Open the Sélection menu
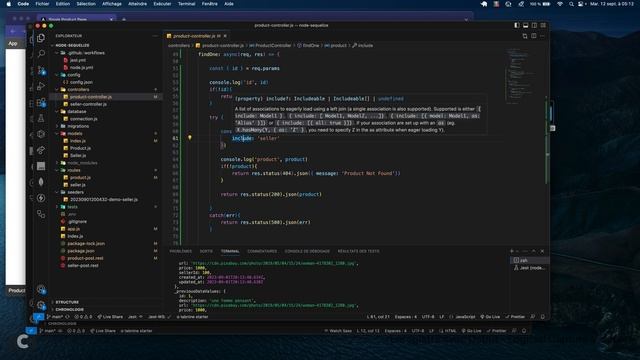Viewport: 640px width, 360px height. point(86,4)
